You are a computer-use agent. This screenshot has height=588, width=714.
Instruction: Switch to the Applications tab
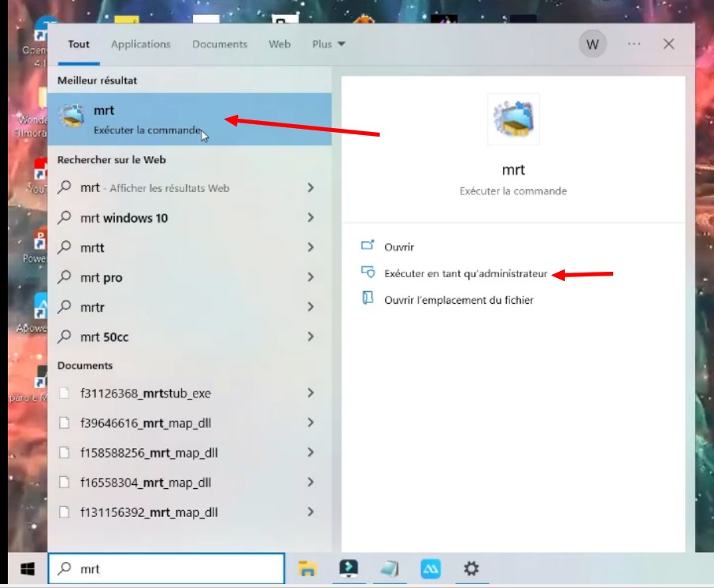[141, 45]
